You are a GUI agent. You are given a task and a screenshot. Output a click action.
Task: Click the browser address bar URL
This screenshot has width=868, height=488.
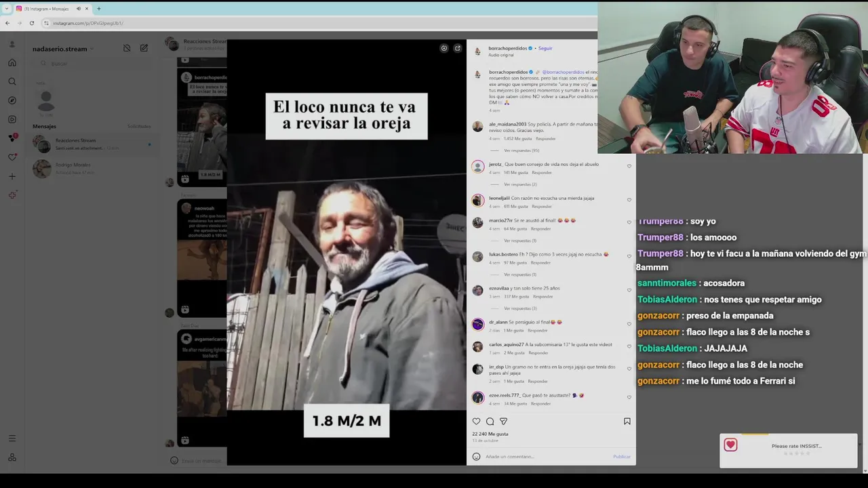(88, 23)
